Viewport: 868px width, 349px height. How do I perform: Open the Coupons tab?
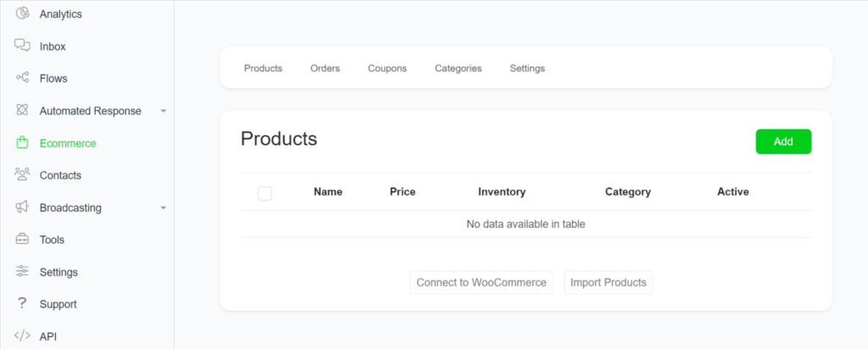tap(387, 69)
